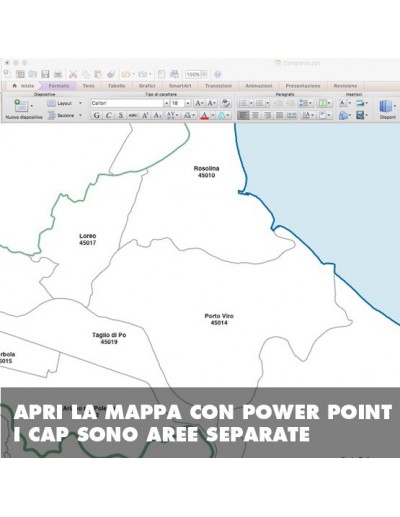Insert a text box with A icon
The image size is (400, 517).
pos(343,103)
